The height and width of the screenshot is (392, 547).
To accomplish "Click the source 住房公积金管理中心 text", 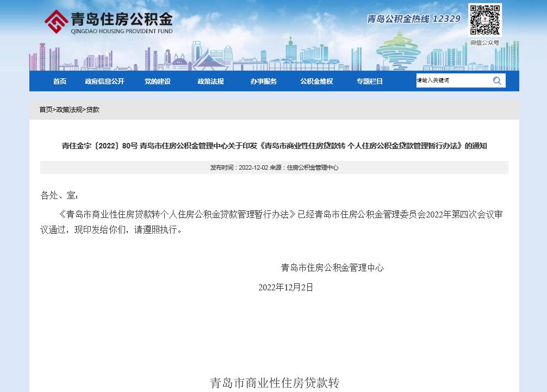I will [x=313, y=167].
